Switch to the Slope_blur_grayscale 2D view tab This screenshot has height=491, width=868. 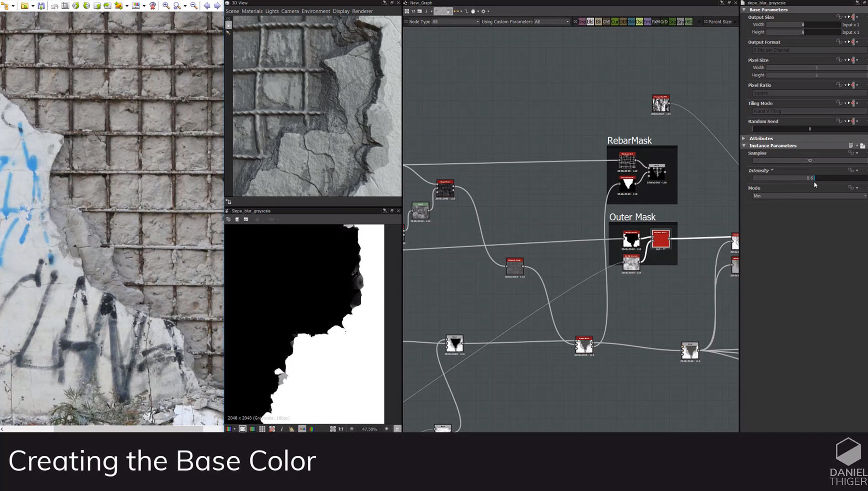point(251,211)
